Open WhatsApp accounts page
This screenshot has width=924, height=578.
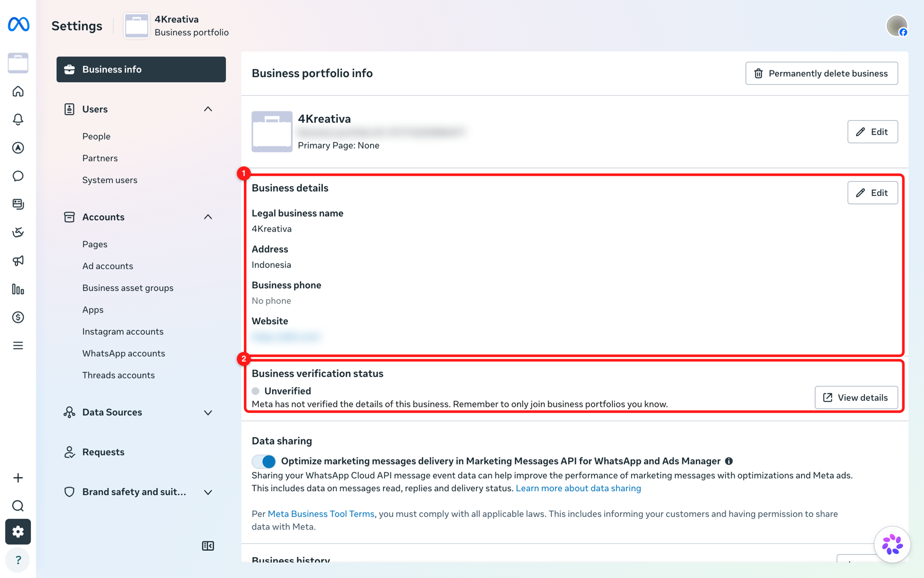[124, 353]
